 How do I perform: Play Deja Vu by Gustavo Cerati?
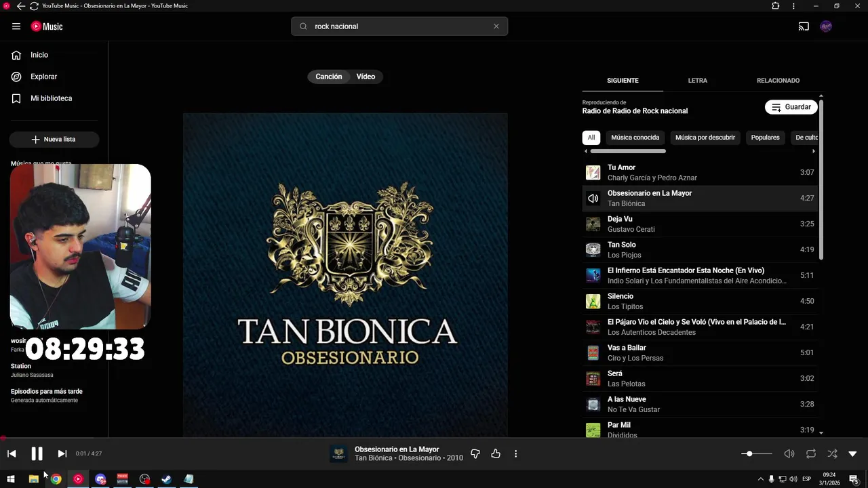(700, 224)
